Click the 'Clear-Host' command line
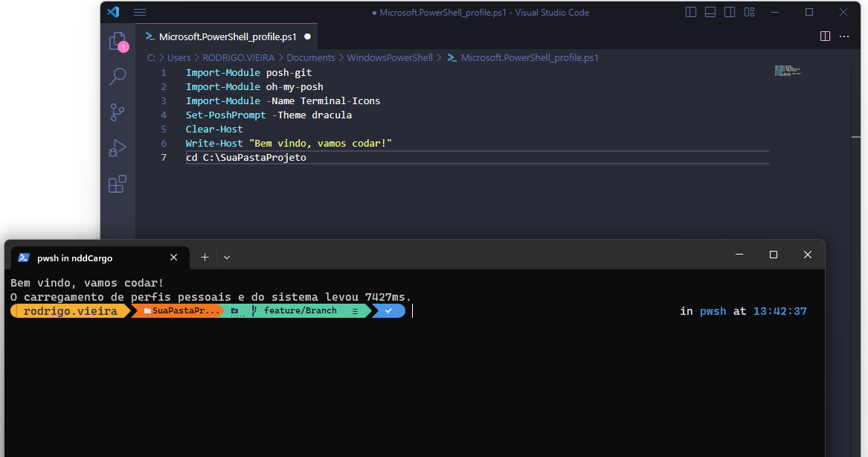The height and width of the screenshot is (457, 868). 214,129
